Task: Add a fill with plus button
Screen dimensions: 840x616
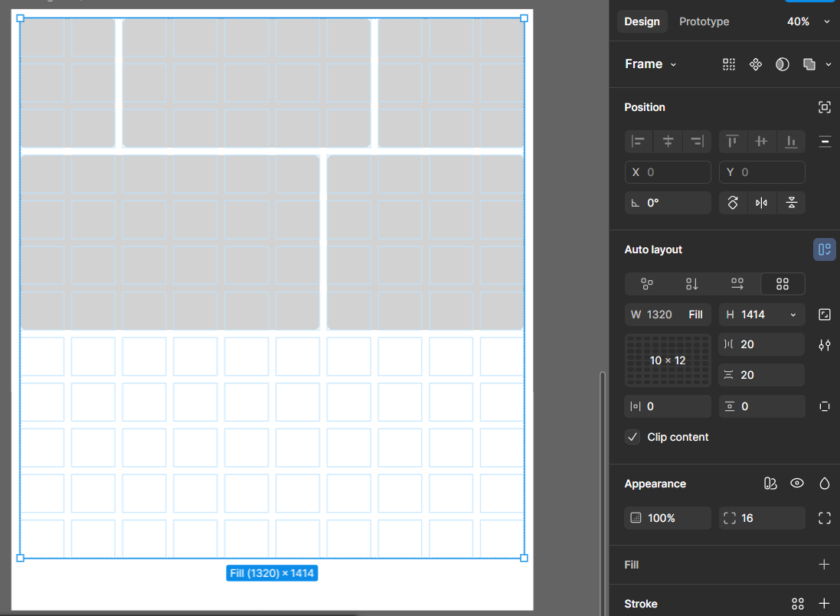Action: point(824,565)
